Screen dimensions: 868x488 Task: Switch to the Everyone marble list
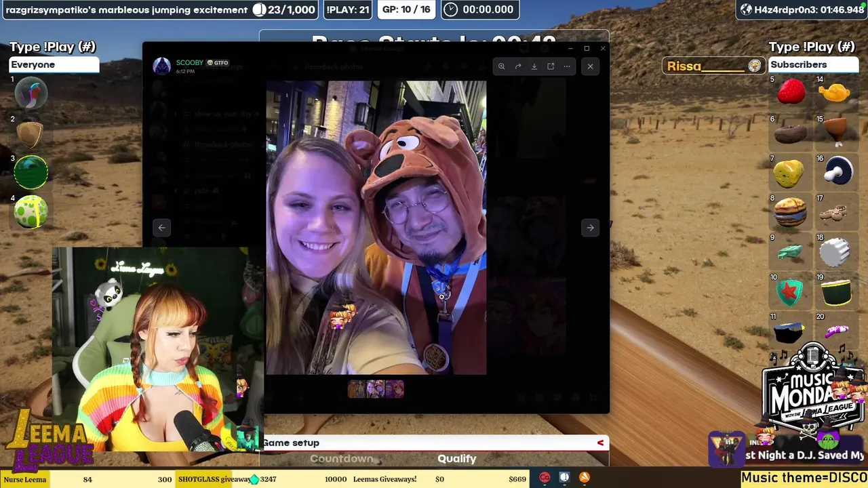click(x=54, y=64)
